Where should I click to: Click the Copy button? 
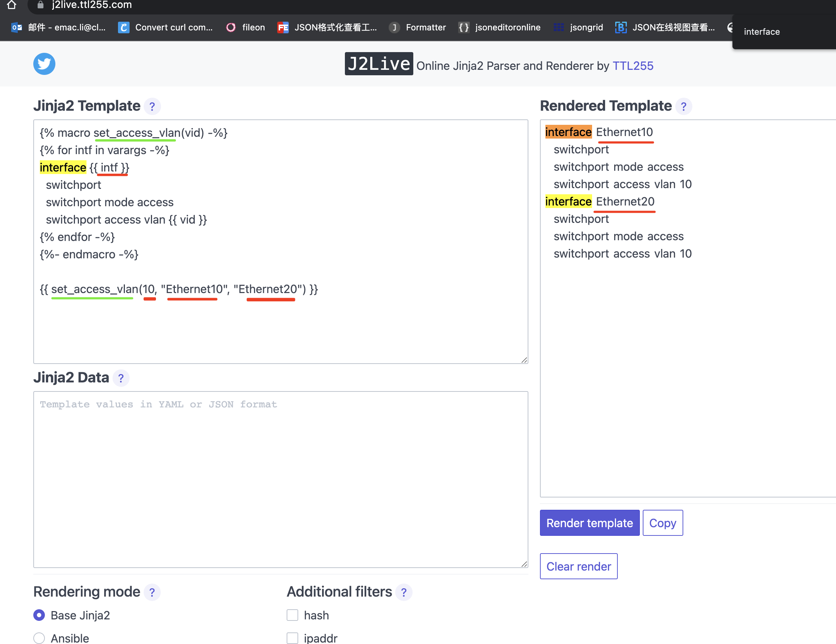[x=662, y=523]
